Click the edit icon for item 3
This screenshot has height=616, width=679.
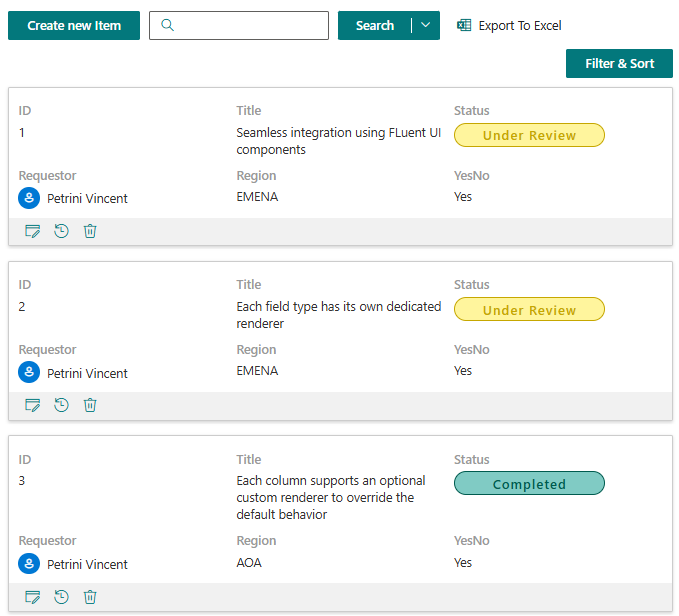click(x=32, y=597)
